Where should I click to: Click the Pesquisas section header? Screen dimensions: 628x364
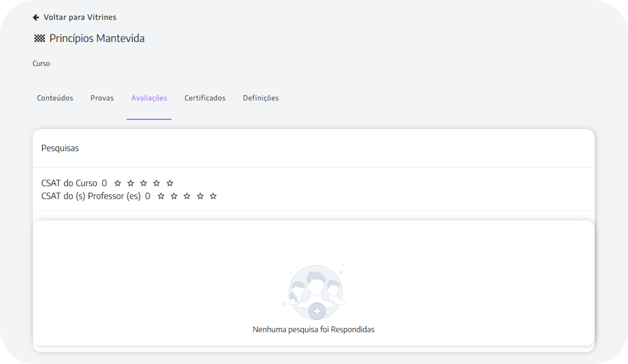[x=60, y=148]
